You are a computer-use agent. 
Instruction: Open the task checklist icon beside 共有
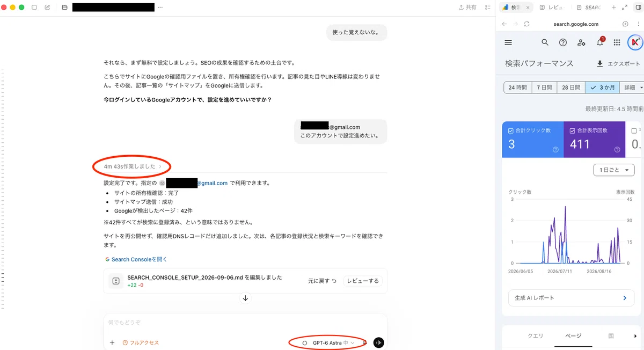pyautogui.click(x=487, y=8)
